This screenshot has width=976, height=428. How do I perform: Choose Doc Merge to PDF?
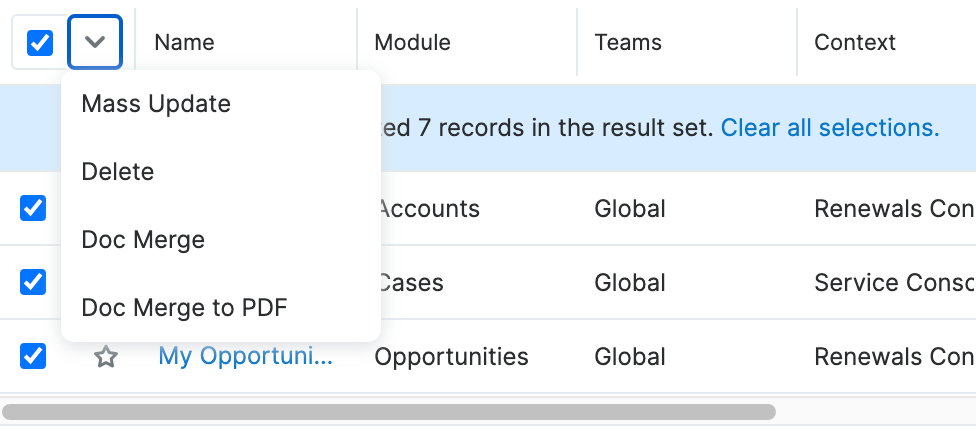click(x=184, y=308)
